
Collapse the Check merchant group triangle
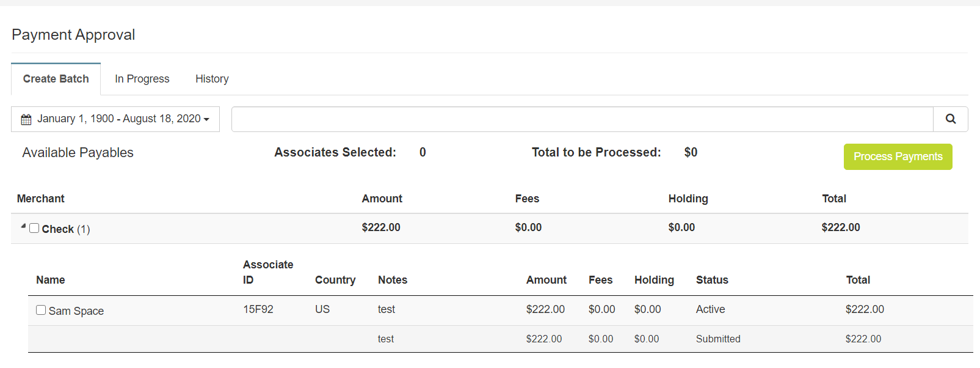tap(23, 226)
